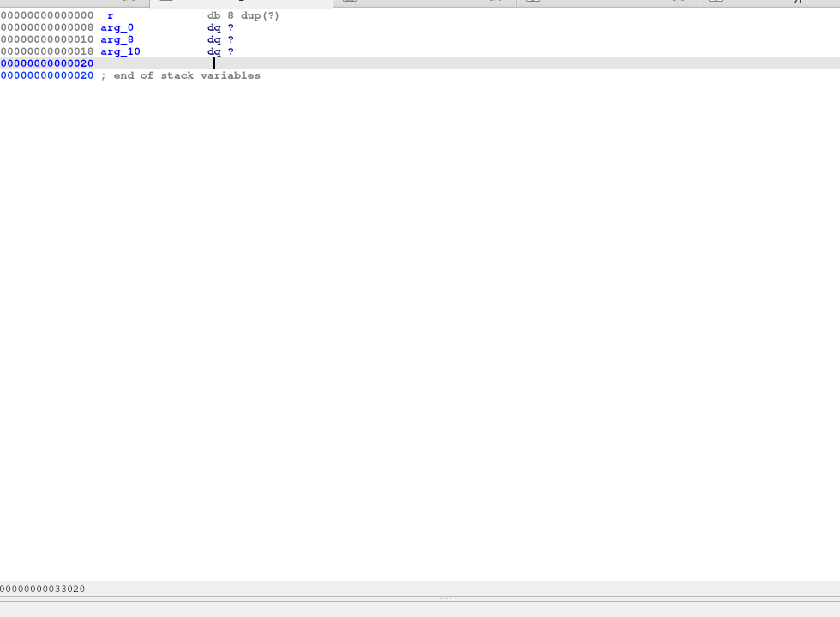Click the active tab at the top edge
Viewport: 840px width, 617px height.
[240, 3]
